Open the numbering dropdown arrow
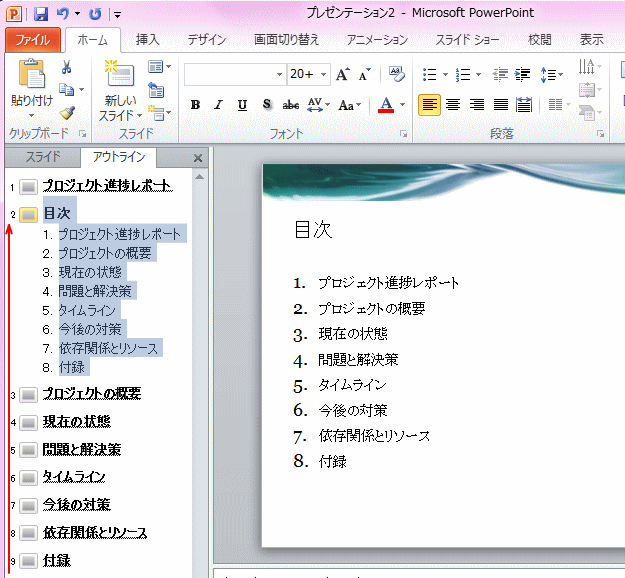This screenshot has width=625, height=578. point(479,75)
